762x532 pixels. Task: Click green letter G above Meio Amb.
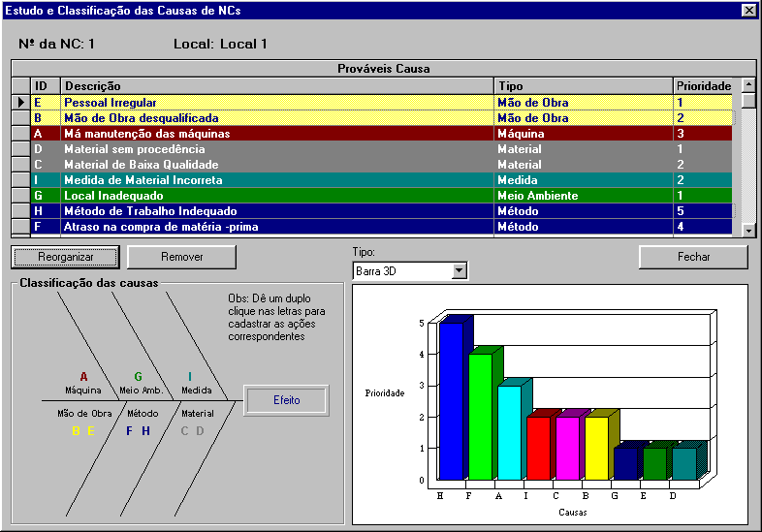tap(138, 377)
